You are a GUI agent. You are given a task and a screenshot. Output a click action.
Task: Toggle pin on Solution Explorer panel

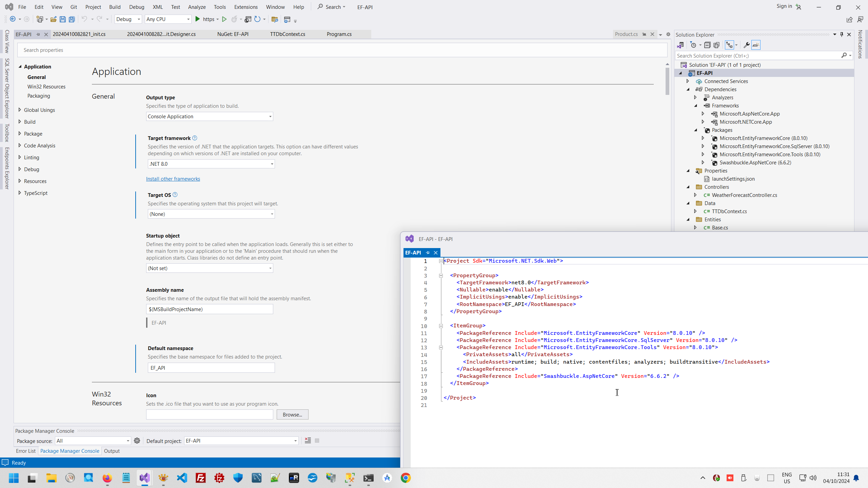842,35
